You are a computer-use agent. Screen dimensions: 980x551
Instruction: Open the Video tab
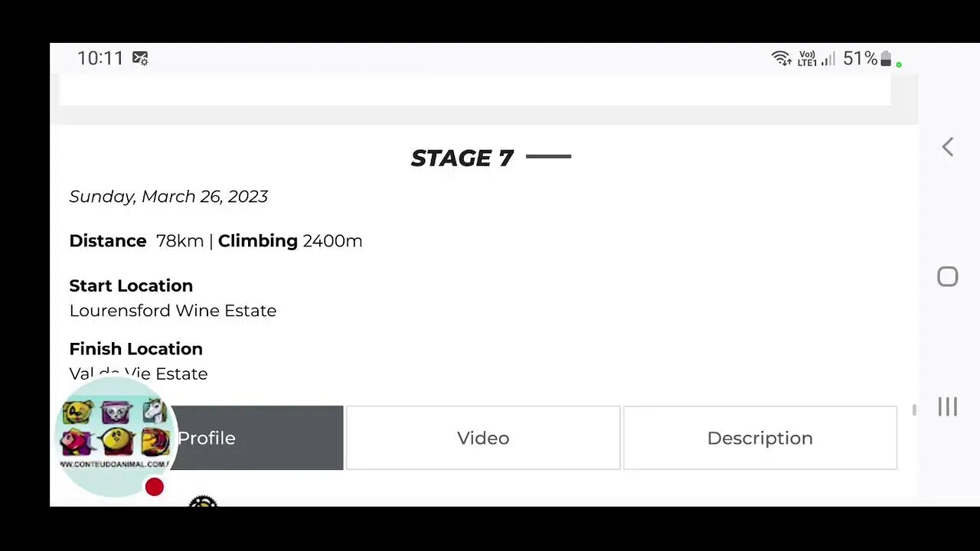483,438
